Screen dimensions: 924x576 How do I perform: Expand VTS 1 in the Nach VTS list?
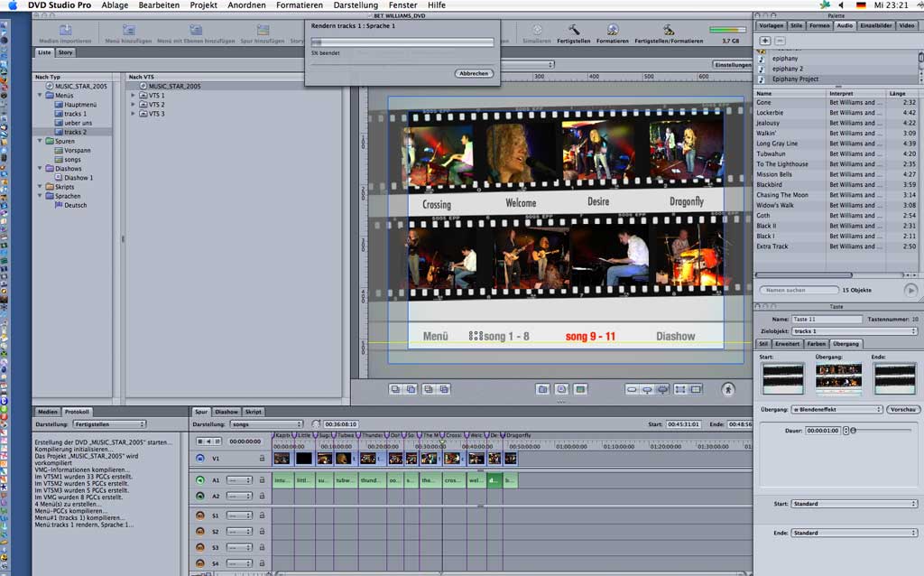[x=133, y=96]
